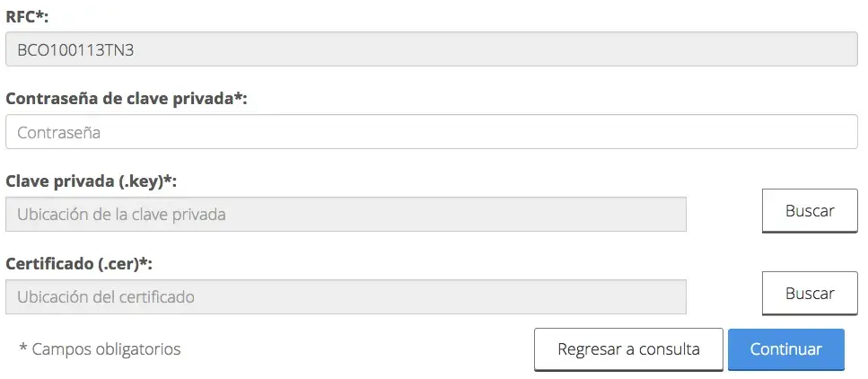Click the Clave privada (.key) label
This screenshot has height=379, width=868.
[86, 181]
